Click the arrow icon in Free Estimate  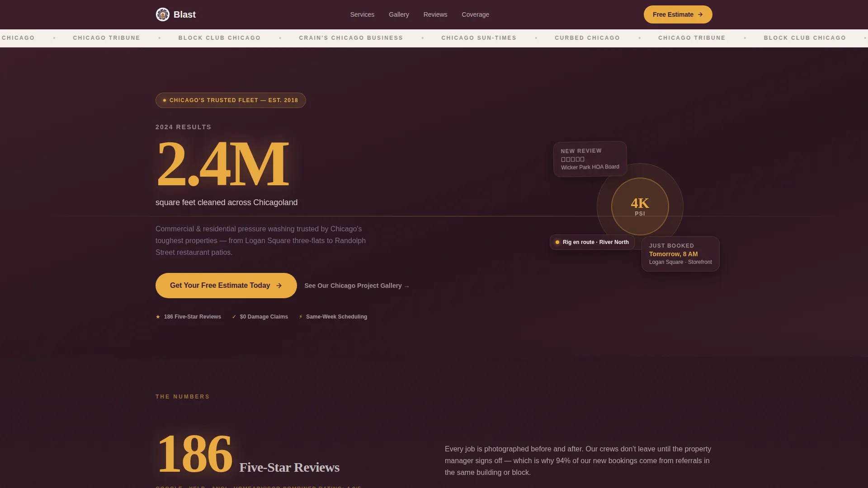(x=700, y=14)
